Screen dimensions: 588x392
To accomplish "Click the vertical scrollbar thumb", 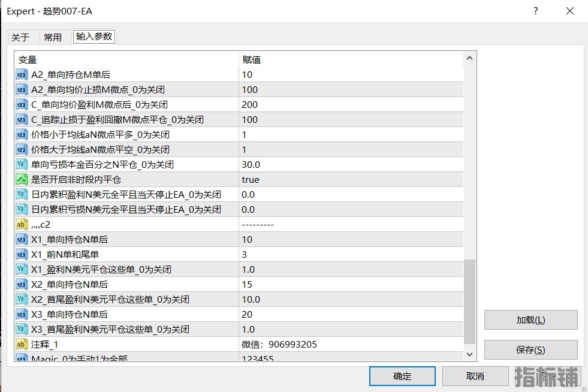I will (469, 301).
